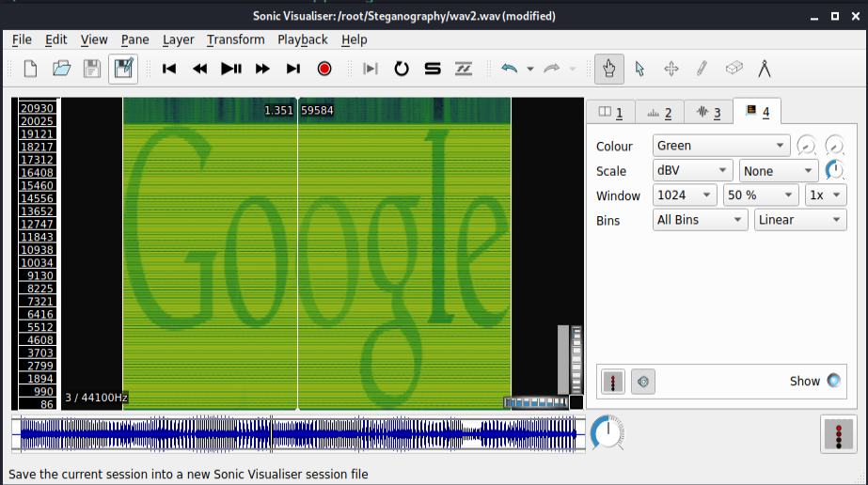The image size is (868, 485).
Task: Click the 3 / 44100Hz label
Action: tap(96, 398)
